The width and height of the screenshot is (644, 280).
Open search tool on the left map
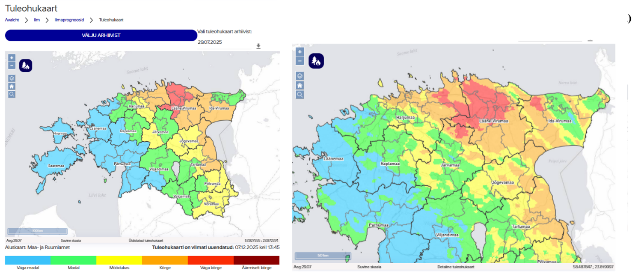[12, 94]
